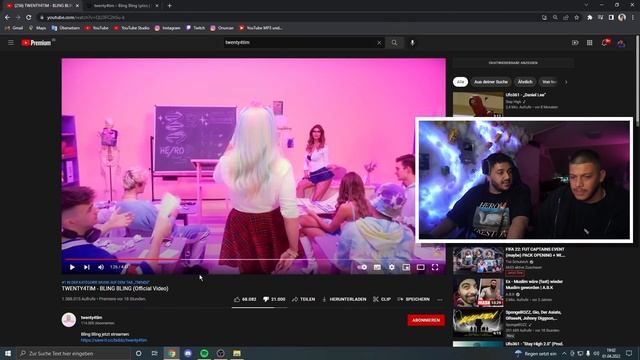Viewport: 640px width, 360px height.
Task: Show more filter chips with arrow
Action: point(566,82)
